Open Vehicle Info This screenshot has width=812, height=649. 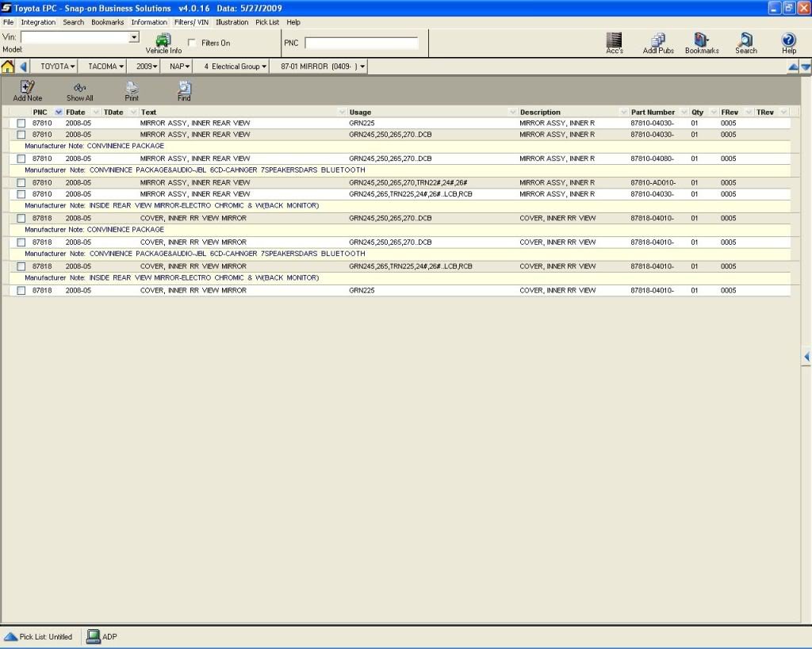pyautogui.click(x=163, y=44)
